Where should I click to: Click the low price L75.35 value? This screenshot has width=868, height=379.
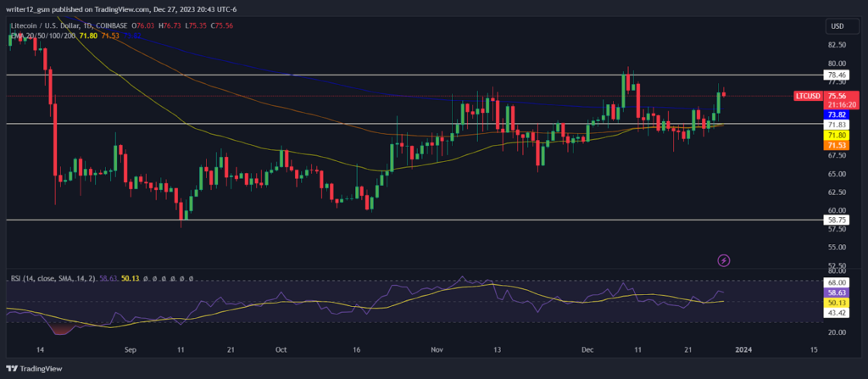[x=196, y=25]
